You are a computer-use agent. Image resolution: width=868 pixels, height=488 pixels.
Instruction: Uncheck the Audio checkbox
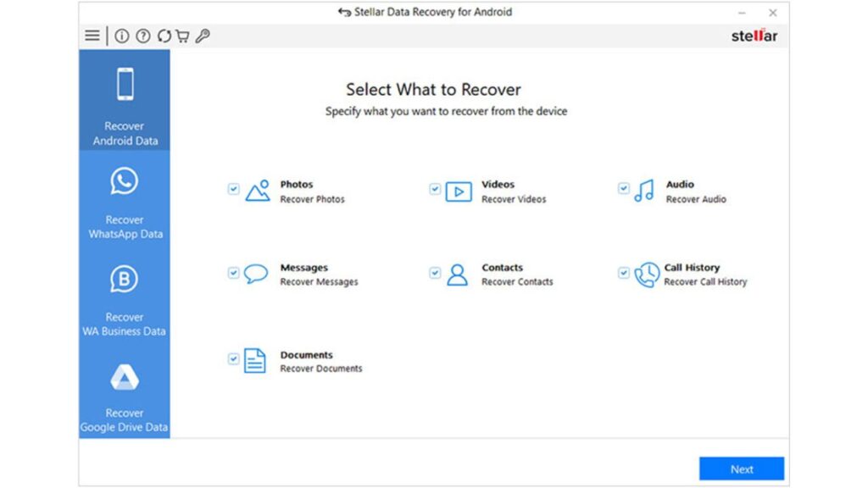[624, 188]
